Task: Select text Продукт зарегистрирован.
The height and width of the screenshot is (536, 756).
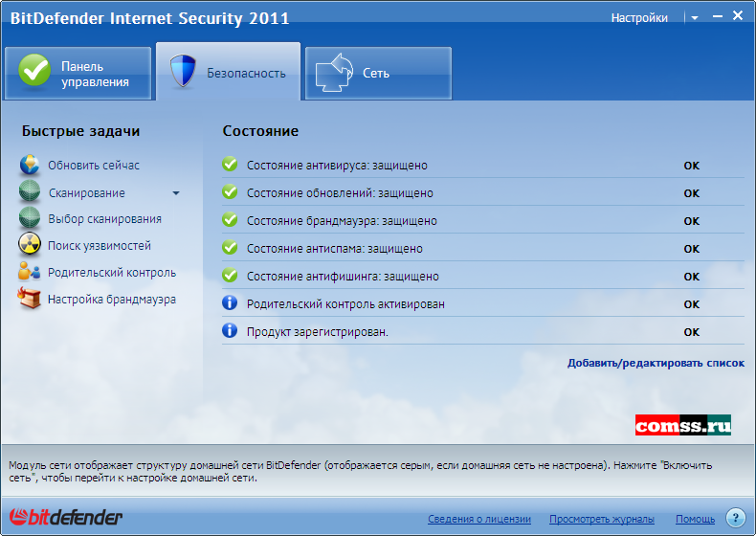Action: tap(318, 332)
